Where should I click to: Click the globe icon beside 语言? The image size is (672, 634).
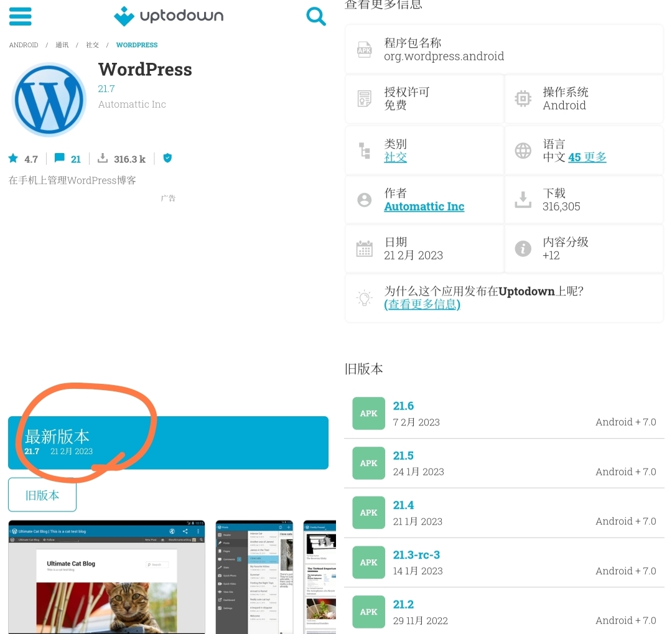(523, 151)
